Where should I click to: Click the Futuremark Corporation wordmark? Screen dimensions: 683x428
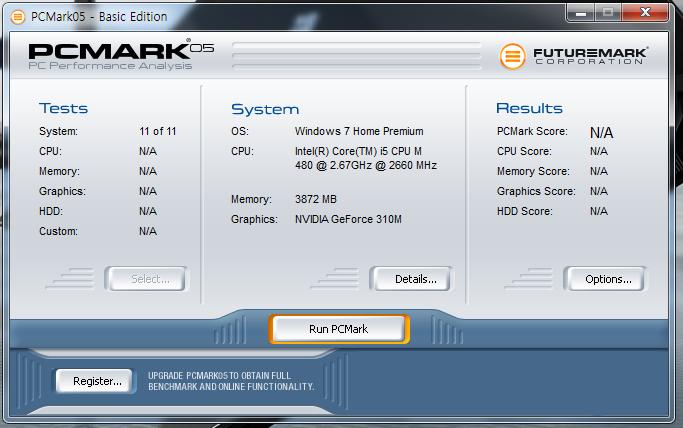[591, 56]
